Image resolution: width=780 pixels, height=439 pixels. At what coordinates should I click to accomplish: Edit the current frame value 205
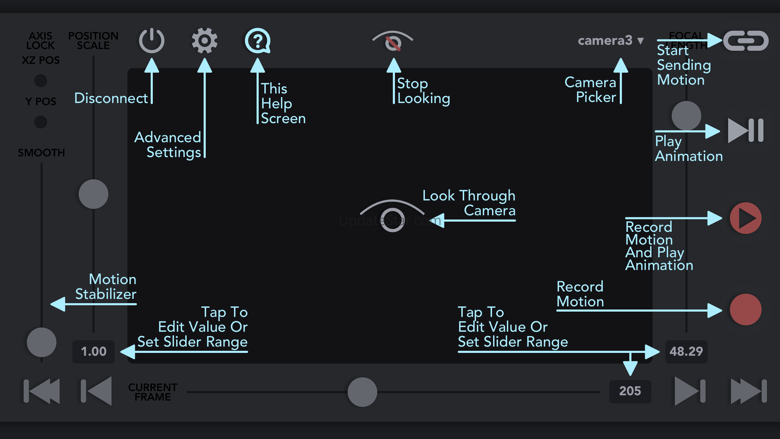coord(630,391)
